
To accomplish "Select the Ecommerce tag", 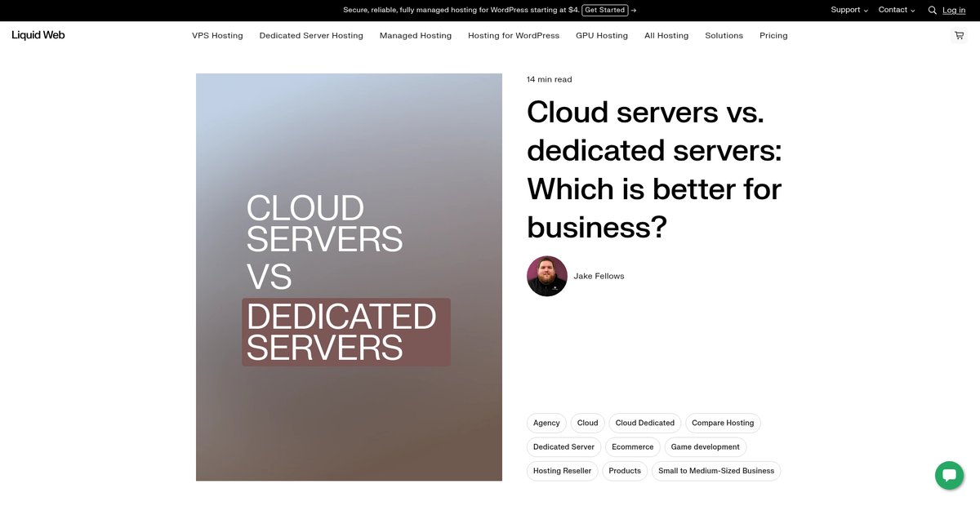I will 633,446.
